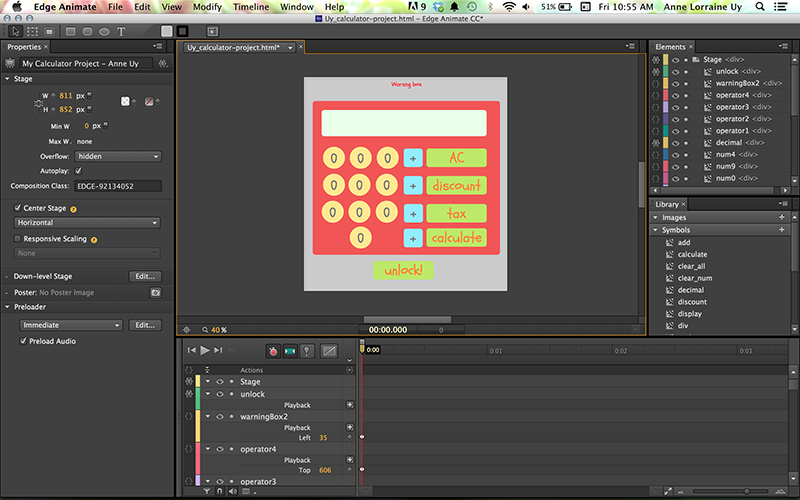Open the layout defaults toolbar icon

(213, 32)
